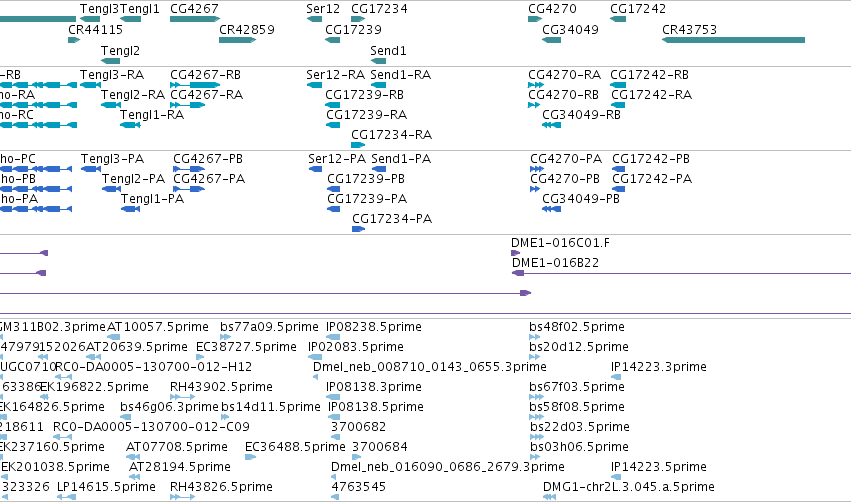Click EST IP02083.5prime
Viewport: 851px width, 502px height.
[356, 347]
